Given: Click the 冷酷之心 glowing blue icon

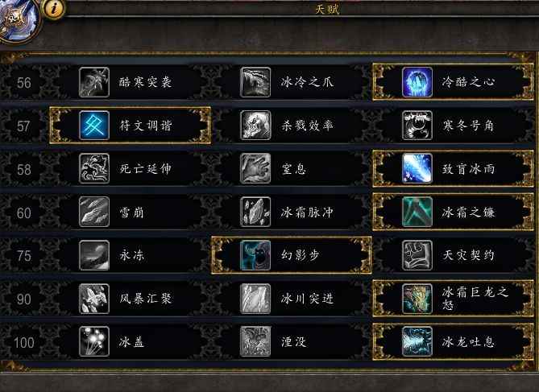Looking at the screenshot, I should [417, 82].
